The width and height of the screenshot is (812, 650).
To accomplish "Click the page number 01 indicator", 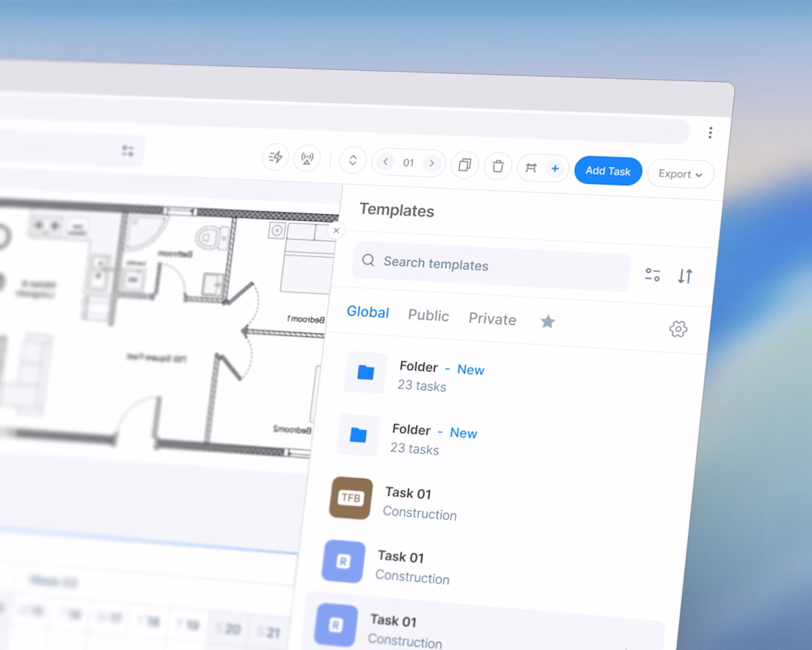I will click(409, 162).
